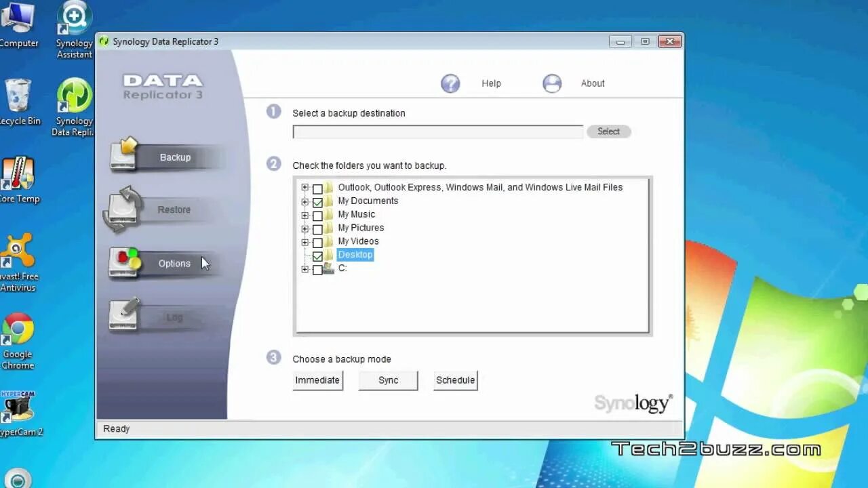The image size is (868, 488).
Task: Enable backup of the C: drive
Action: point(317,268)
